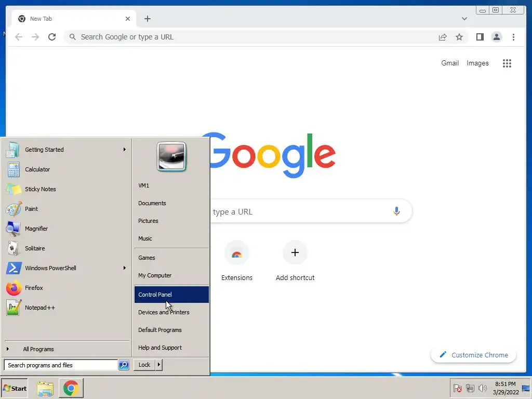Click the Show desktop button by the clock
The height and width of the screenshot is (399, 532).
(526, 388)
